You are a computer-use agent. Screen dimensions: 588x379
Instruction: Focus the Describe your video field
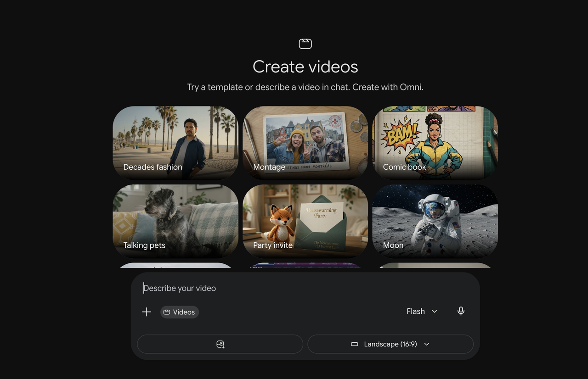[305, 288]
